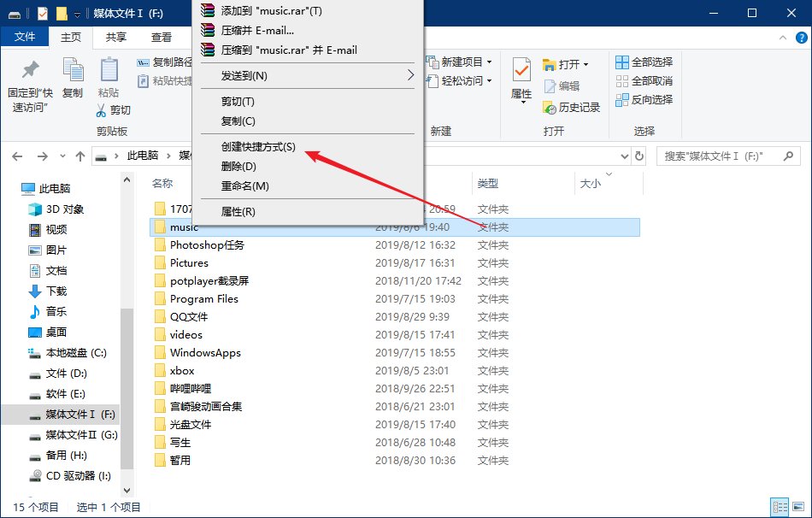
Task: Open the address bar dropdown arrow
Action: click(x=624, y=156)
